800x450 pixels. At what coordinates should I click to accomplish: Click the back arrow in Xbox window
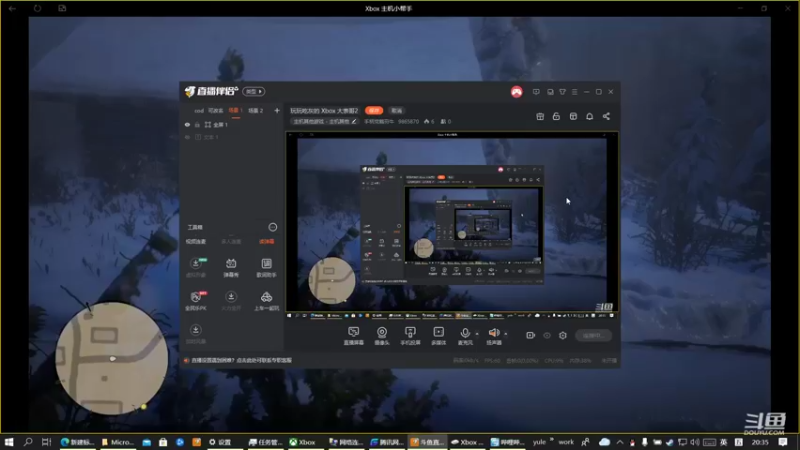click(x=12, y=8)
